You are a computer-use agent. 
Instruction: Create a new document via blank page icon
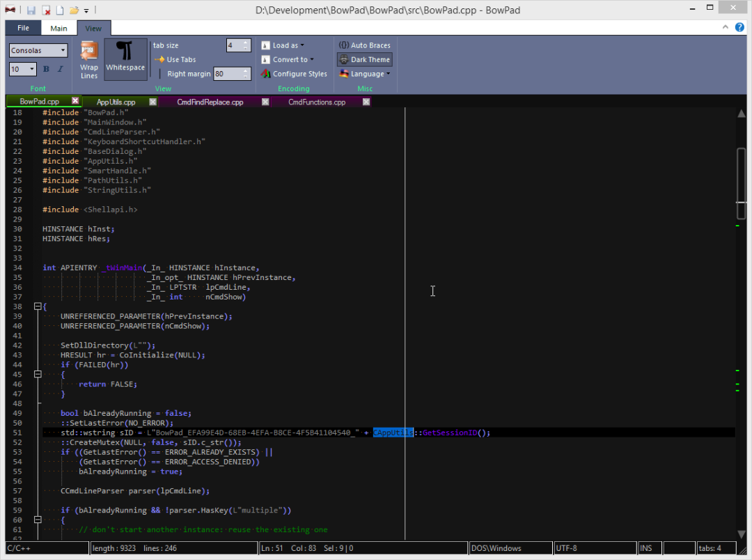[x=60, y=10]
